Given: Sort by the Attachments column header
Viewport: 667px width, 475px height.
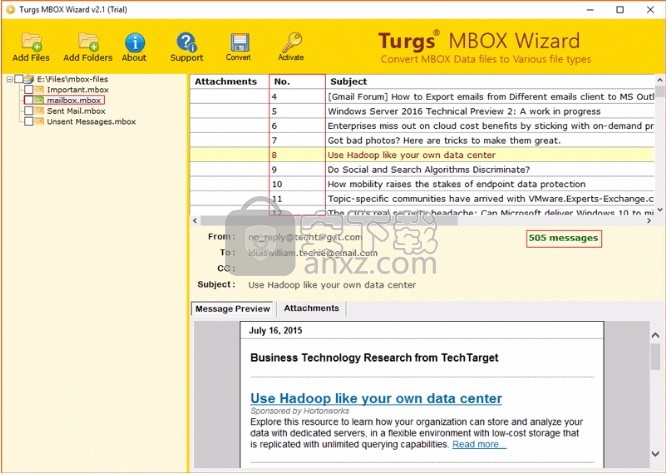Looking at the screenshot, I should coord(230,82).
